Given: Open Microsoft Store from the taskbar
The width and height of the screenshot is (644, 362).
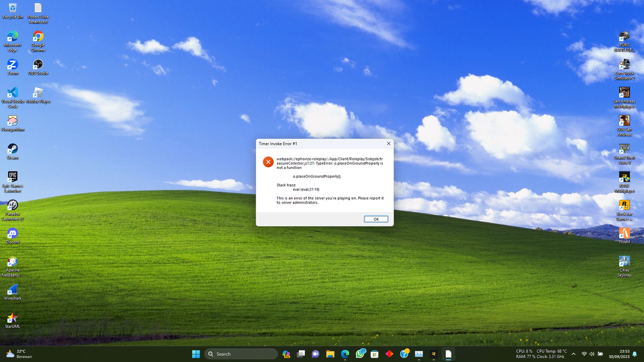Looking at the screenshot, I should 374,354.
